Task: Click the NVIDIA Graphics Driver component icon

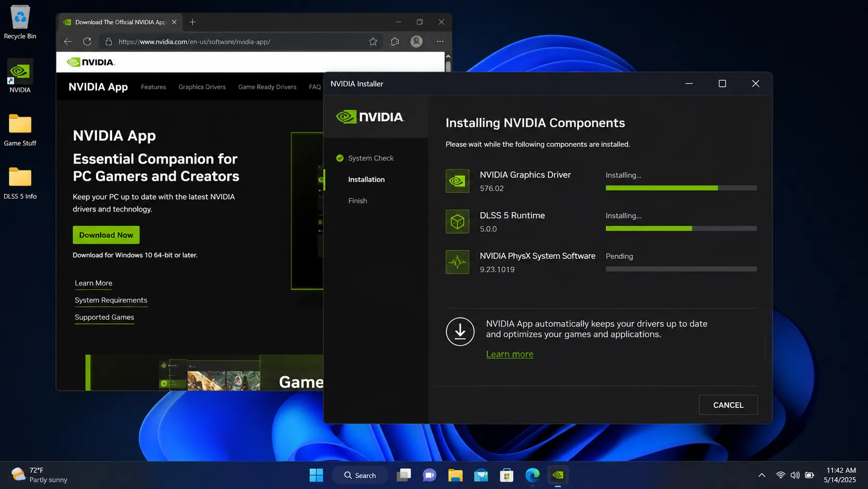Action: pos(457,181)
